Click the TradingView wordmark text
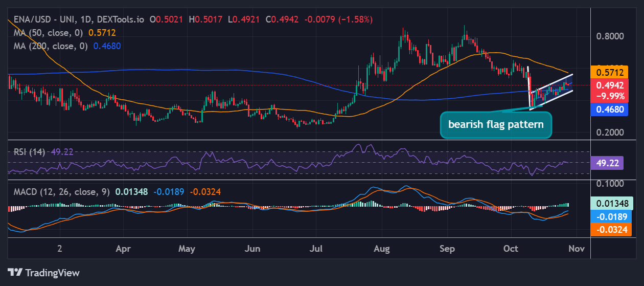Viewport: 644px width, 286px height. tap(52, 273)
